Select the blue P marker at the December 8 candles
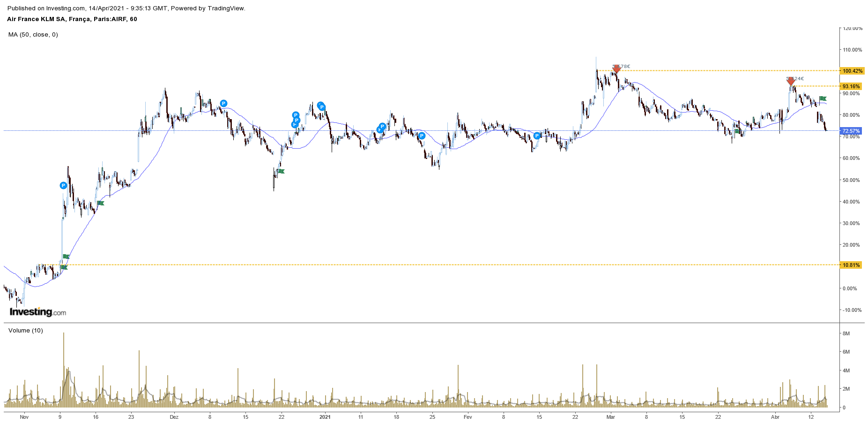Screen dimensions: 868x423 (223, 104)
